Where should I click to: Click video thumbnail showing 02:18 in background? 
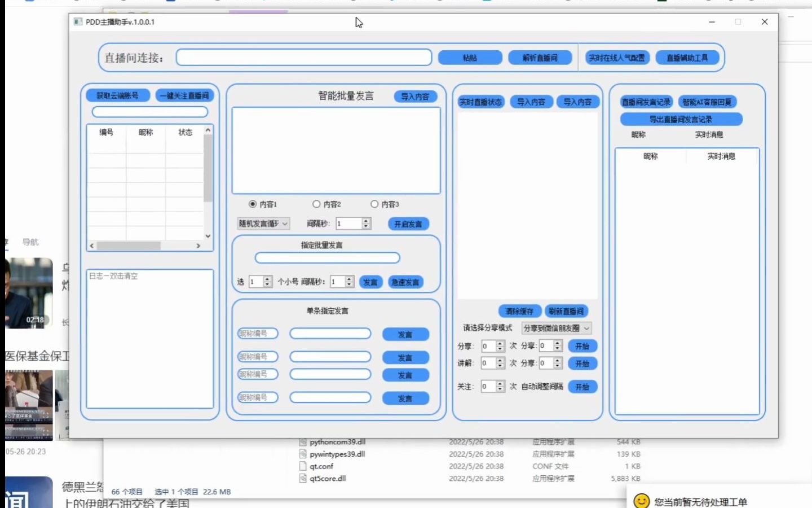29,293
